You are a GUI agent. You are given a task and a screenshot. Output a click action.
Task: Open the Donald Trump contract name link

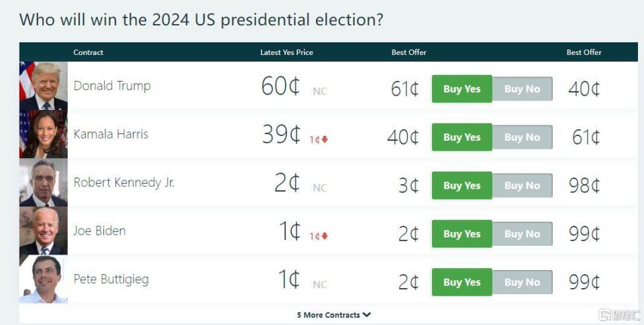pyautogui.click(x=112, y=86)
